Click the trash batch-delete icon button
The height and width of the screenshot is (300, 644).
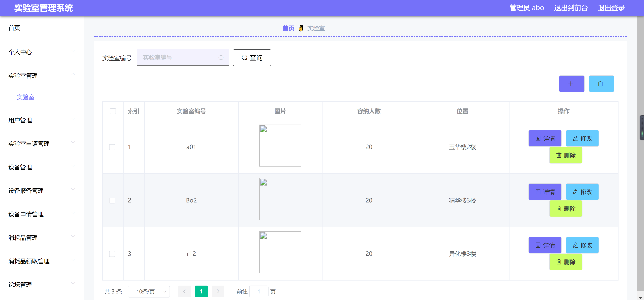tap(601, 84)
